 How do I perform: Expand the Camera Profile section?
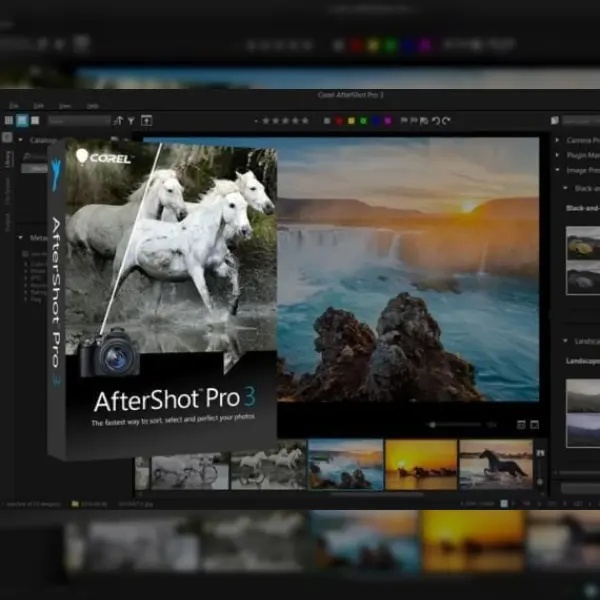click(558, 141)
